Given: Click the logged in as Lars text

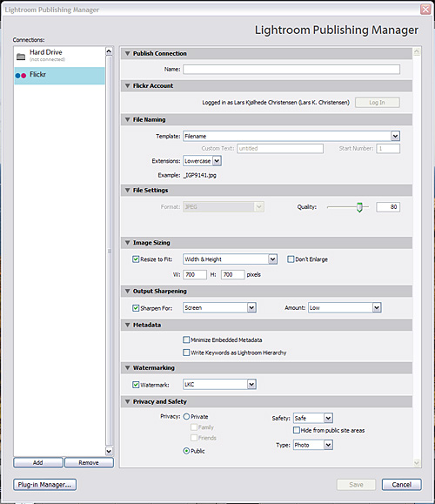Looking at the screenshot, I should point(276,103).
